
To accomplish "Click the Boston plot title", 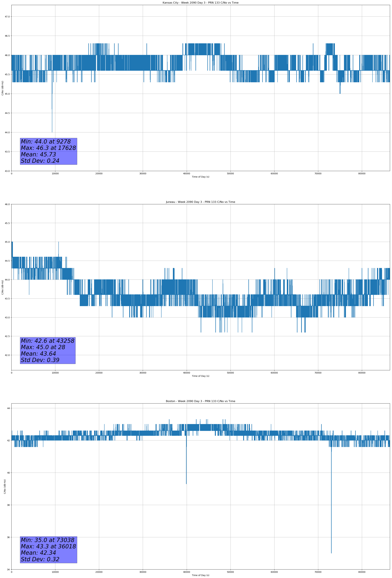I will [x=200, y=401].
